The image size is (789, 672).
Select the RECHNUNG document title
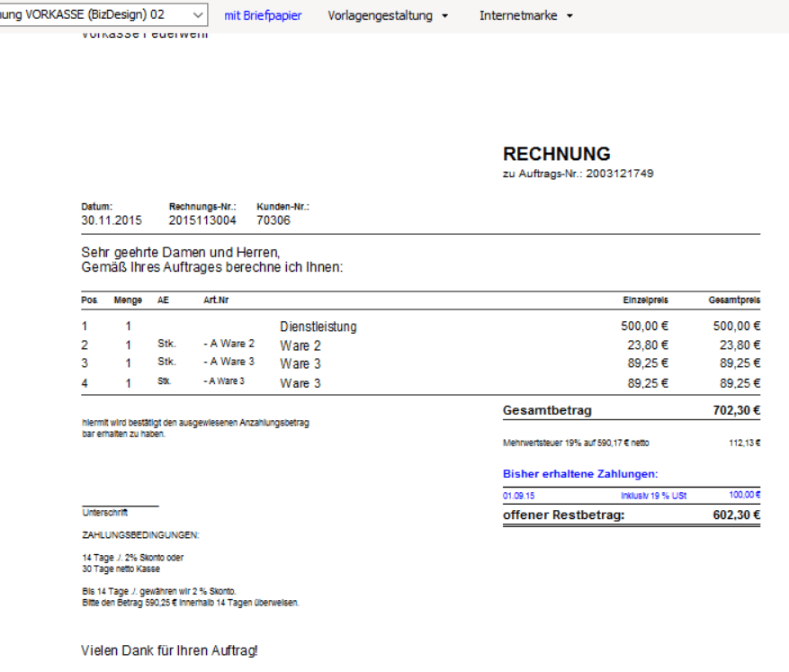(556, 154)
